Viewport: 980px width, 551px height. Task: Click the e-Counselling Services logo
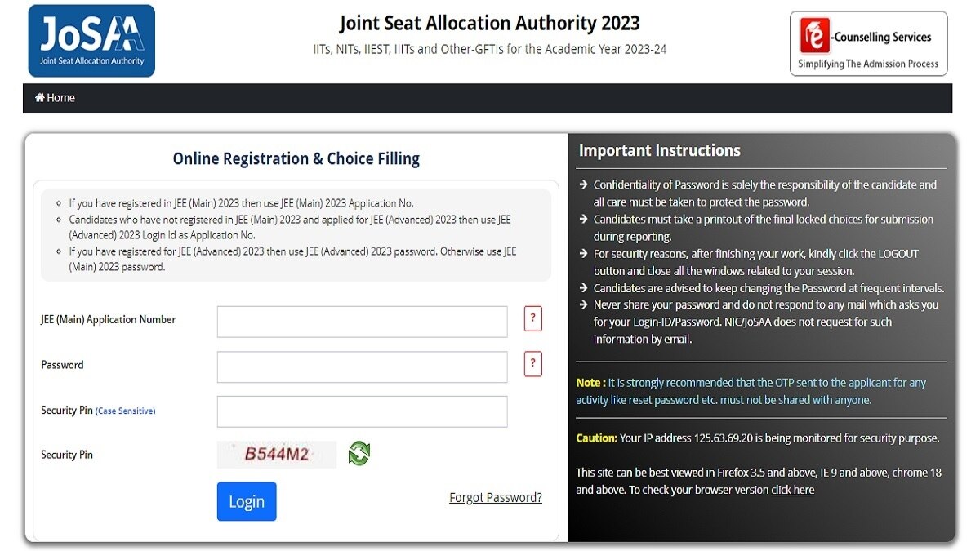868,42
